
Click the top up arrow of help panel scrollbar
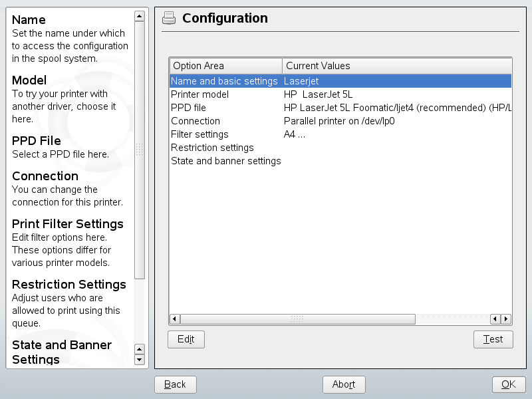pyautogui.click(x=139, y=16)
